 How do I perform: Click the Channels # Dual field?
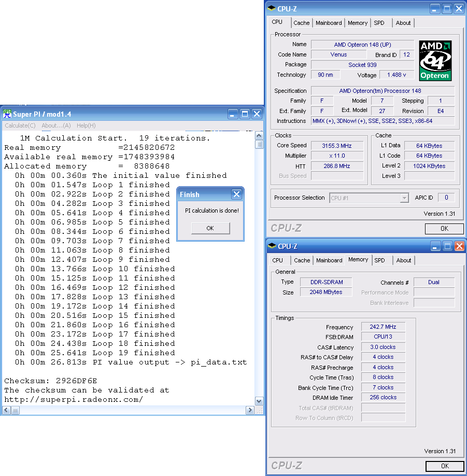pyautogui.click(x=434, y=282)
